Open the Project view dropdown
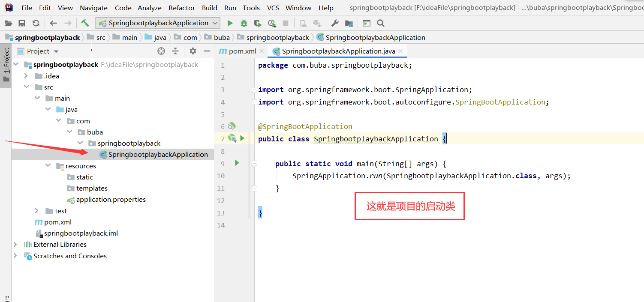644x302 pixels. coord(38,51)
